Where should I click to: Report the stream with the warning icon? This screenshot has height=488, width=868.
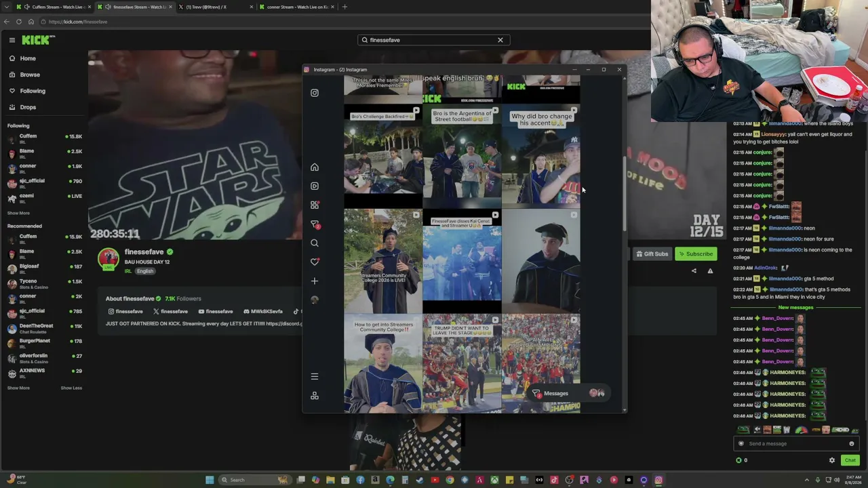[x=710, y=271]
